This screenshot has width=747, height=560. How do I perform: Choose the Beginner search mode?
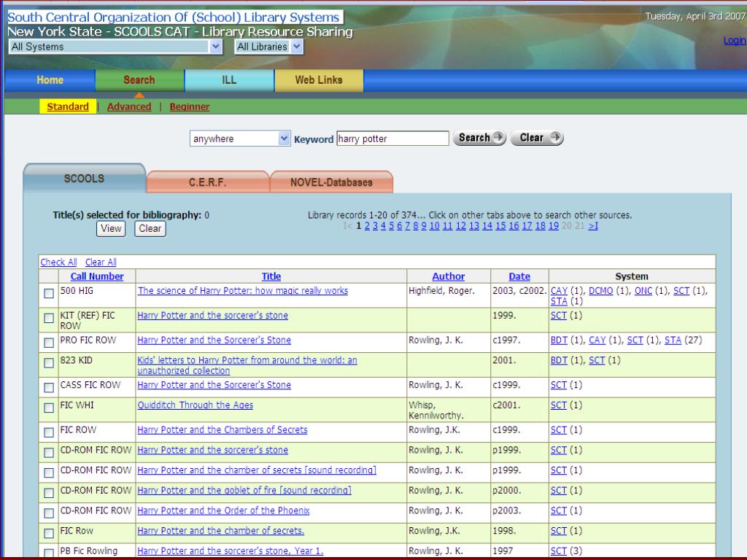[190, 106]
